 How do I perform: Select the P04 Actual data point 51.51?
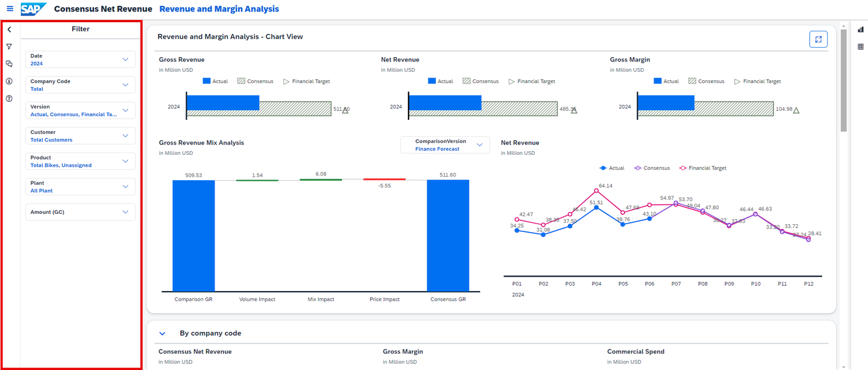click(596, 207)
